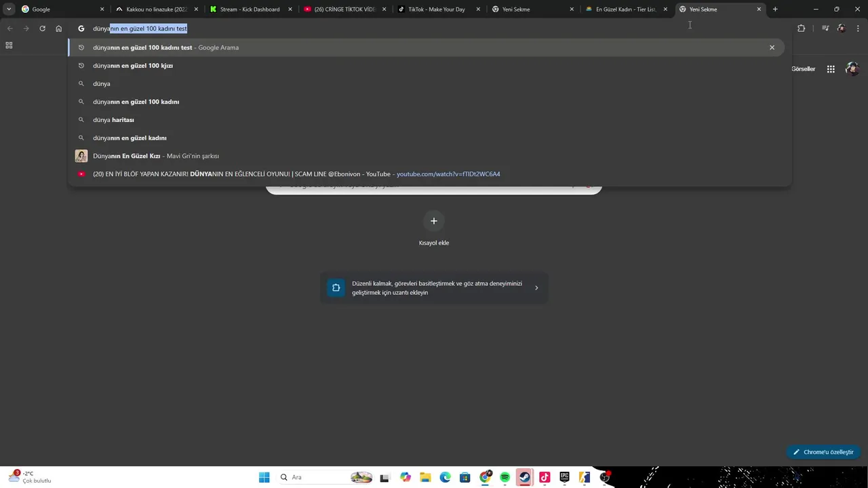Close the TikTok - Make Your Day tab
This screenshot has width=868, height=488.
(x=477, y=9)
